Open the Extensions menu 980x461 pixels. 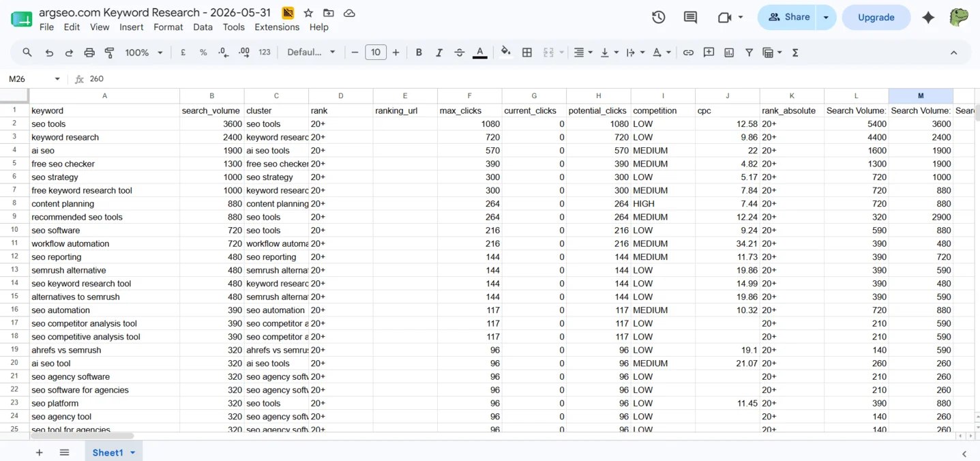tap(277, 27)
